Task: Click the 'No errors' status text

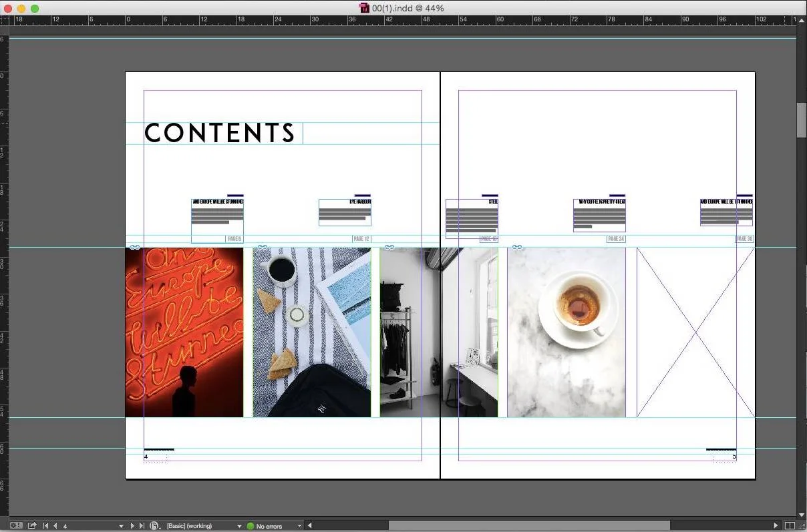Action: 269,527
